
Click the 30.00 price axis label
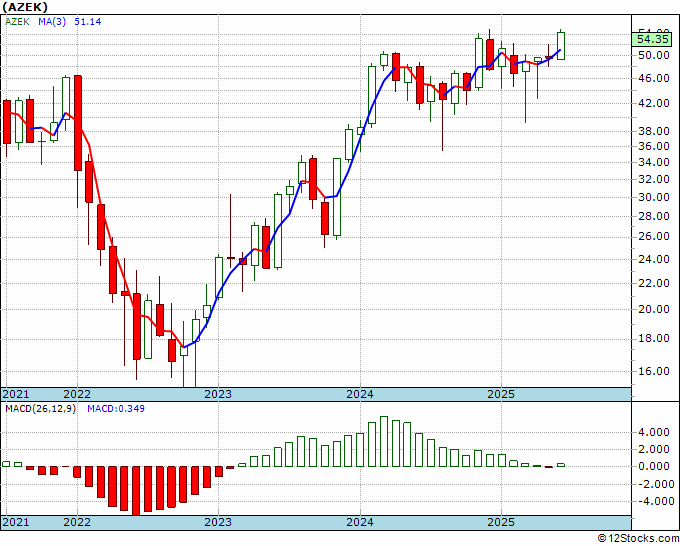coord(656,197)
